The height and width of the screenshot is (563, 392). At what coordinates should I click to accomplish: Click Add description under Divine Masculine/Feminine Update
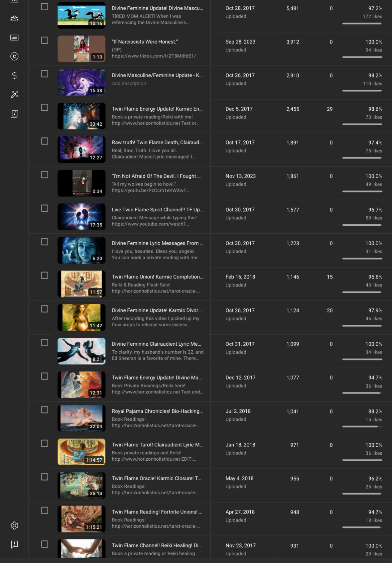tap(129, 83)
